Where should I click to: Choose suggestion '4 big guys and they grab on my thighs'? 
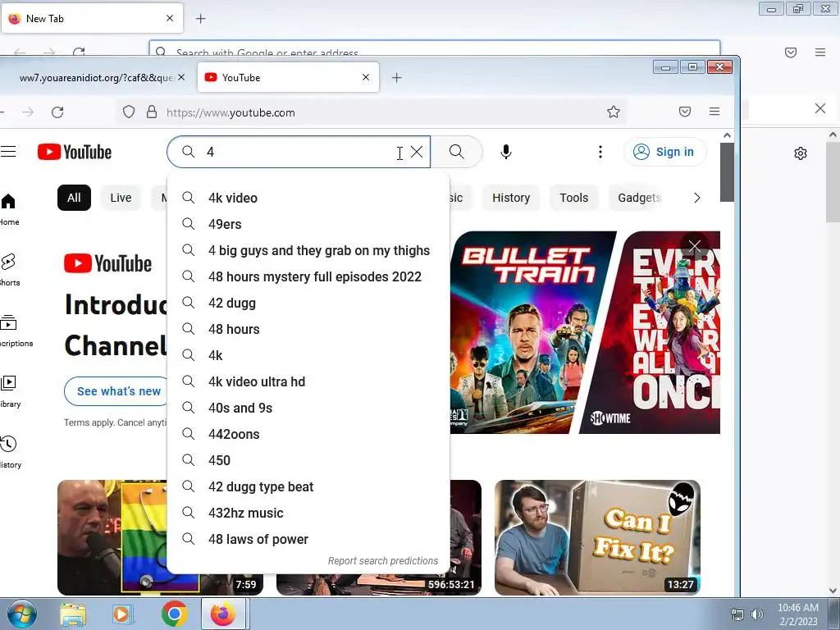(308, 250)
